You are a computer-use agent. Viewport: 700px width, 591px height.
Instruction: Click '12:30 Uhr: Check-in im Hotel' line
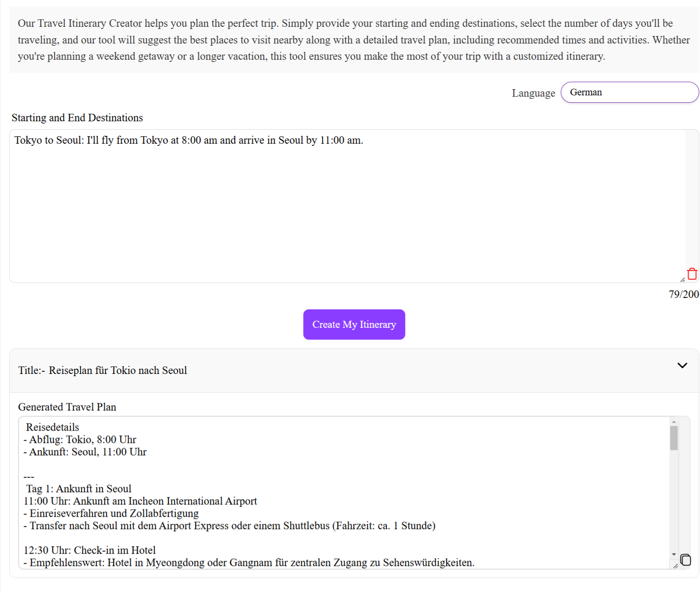(x=90, y=550)
